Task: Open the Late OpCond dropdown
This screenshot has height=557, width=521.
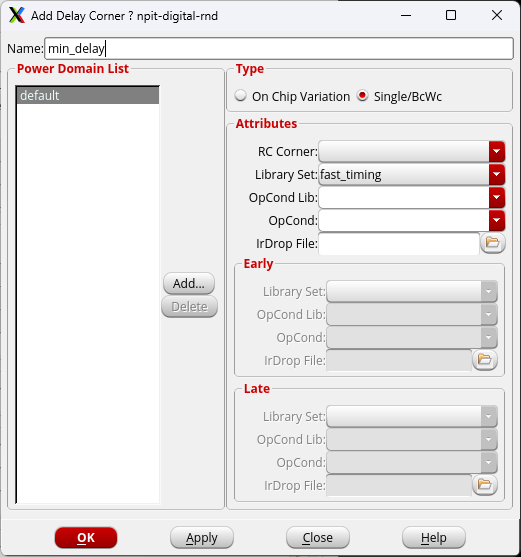Action: coord(489,462)
